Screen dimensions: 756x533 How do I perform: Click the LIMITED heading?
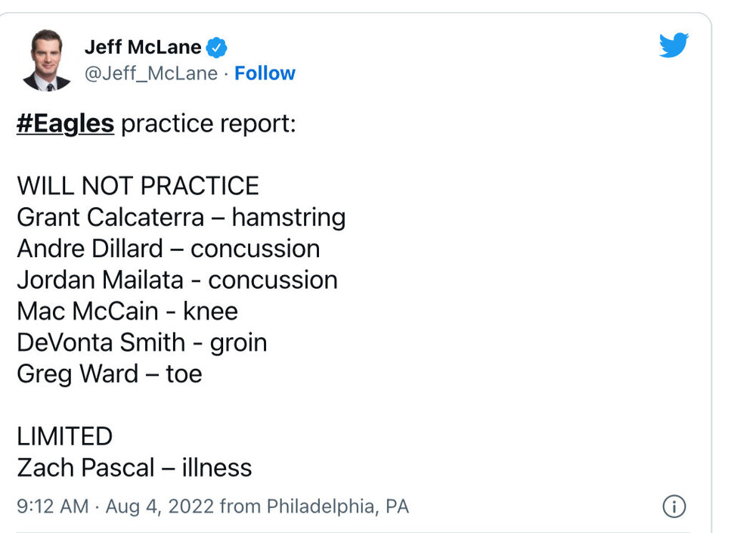point(64,436)
